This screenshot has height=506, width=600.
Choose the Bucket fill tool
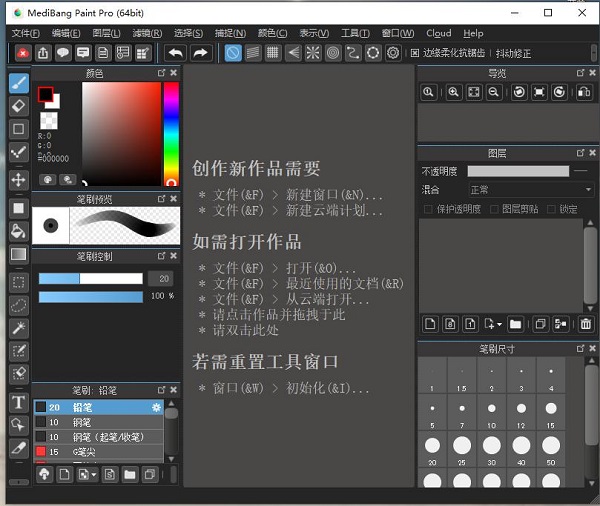18,231
